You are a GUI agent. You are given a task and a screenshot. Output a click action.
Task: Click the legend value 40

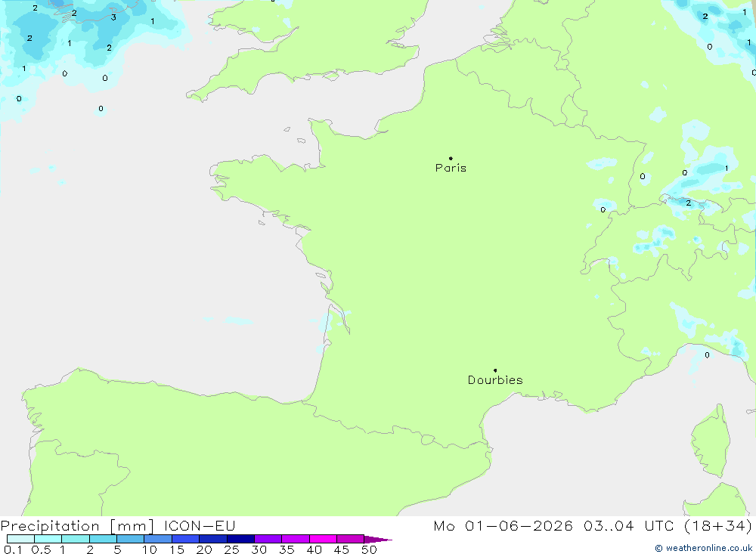tap(314, 549)
